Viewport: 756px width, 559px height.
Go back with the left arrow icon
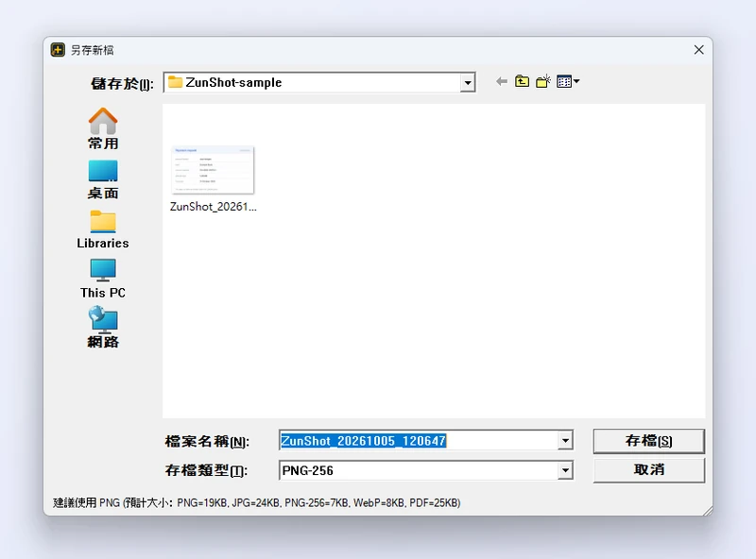coord(502,81)
